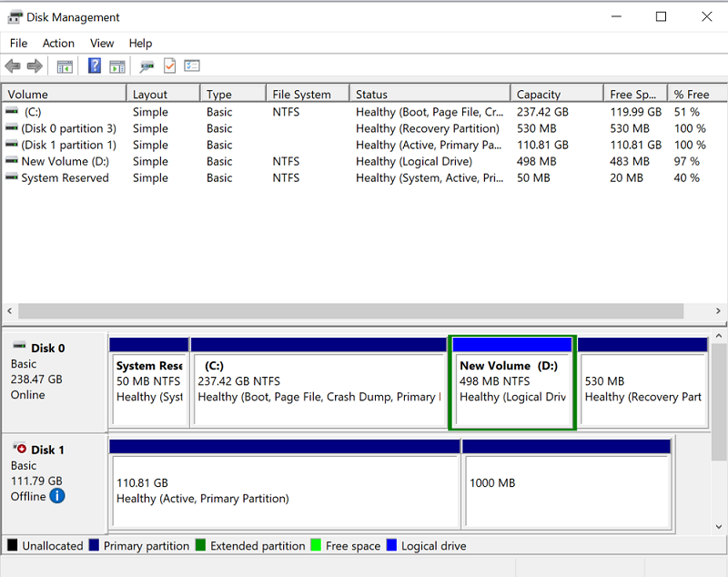Viewport: 728px width, 577px height.
Task: Click the checkmark document toolbar icon
Action: pyautogui.click(x=169, y=66)
